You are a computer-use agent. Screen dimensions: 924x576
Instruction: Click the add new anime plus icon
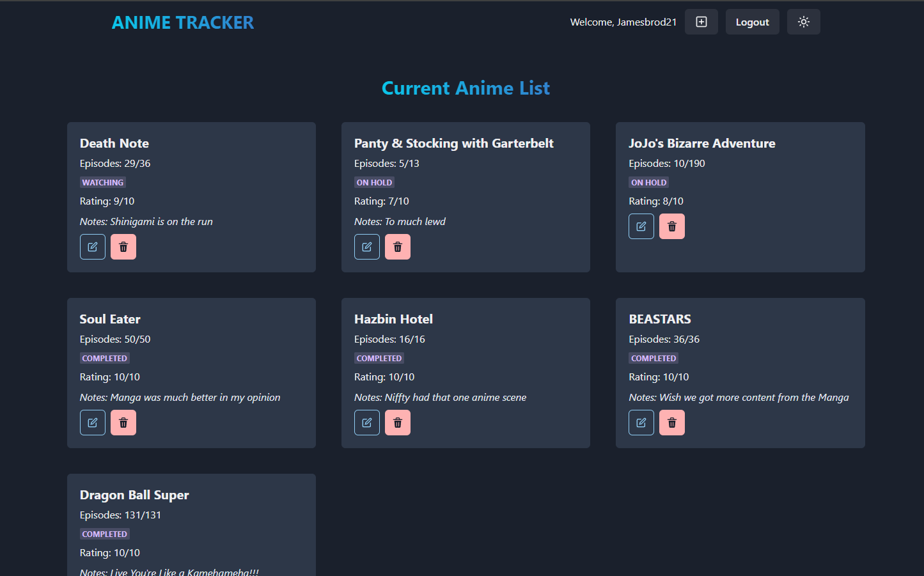701,22
